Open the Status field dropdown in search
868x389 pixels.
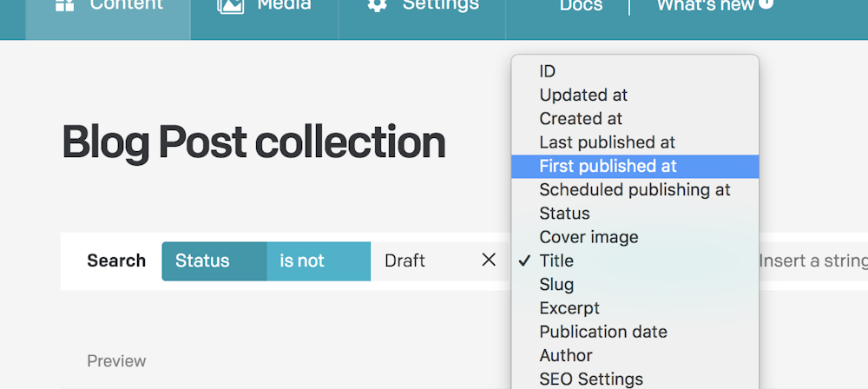point(214,261)
